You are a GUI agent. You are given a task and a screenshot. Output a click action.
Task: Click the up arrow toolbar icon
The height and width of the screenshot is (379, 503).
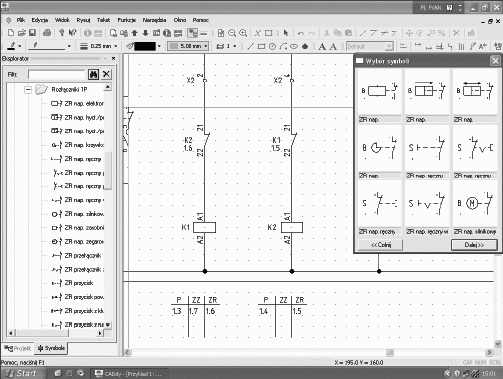(135, 33)
